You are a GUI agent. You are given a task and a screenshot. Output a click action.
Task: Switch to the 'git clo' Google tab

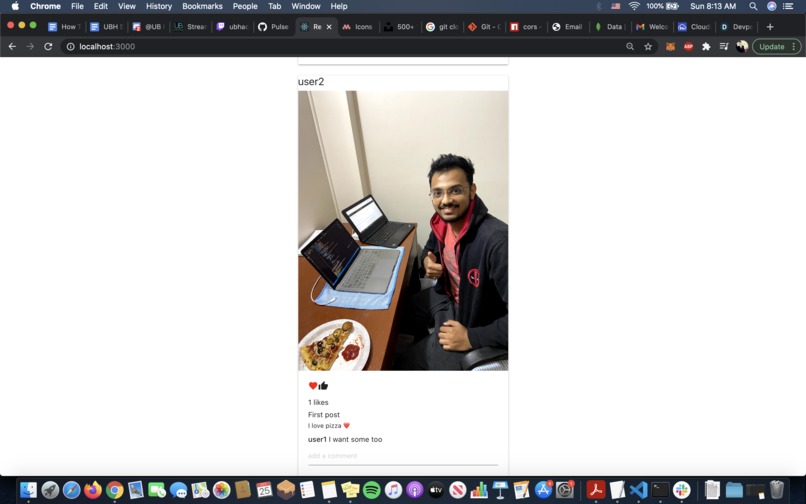click(x=442, y=27)
